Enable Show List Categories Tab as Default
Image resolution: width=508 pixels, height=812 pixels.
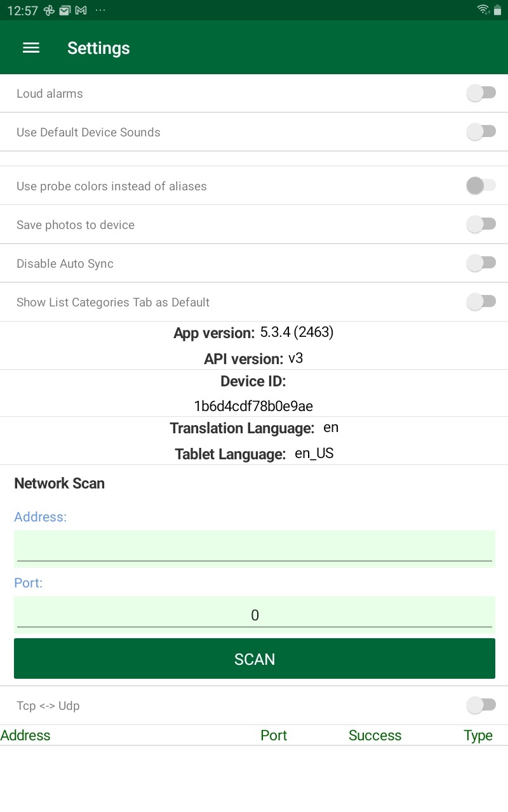tap(481, 302)
